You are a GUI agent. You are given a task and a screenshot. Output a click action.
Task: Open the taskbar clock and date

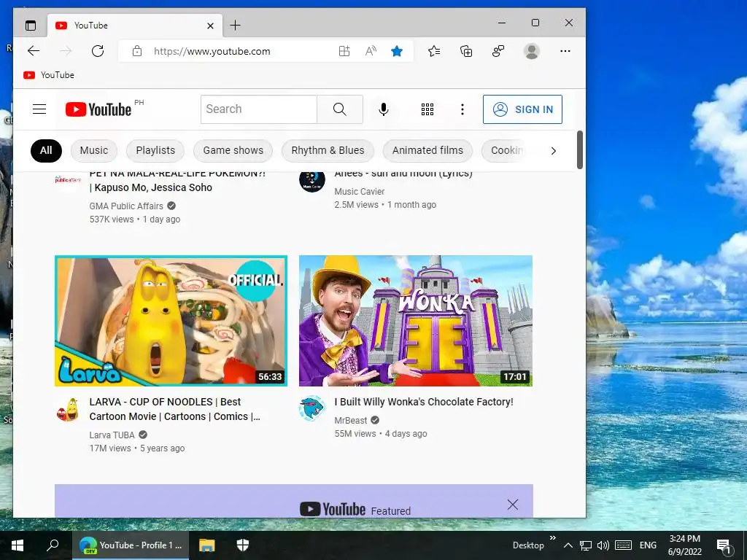[x=684, y=545]
